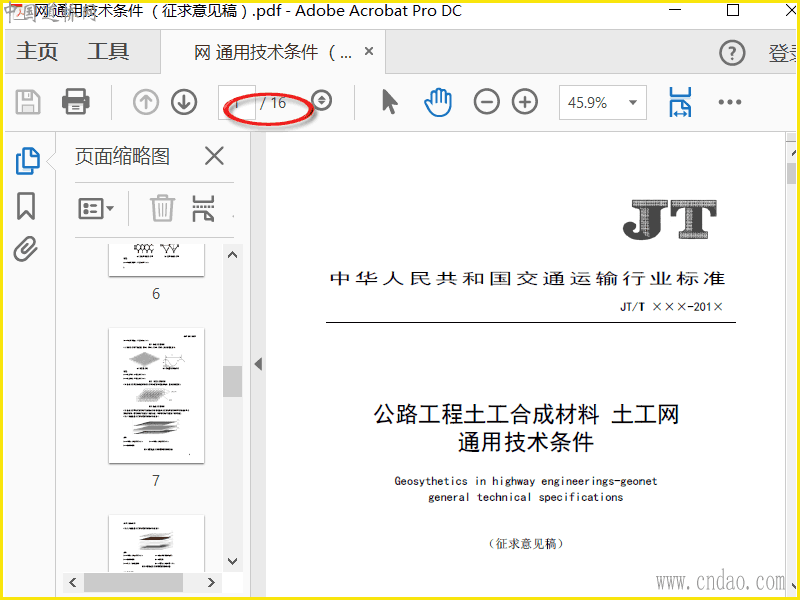Click thumbnail vertical scrollbar handle
Viewport: 800px width, 600px height.
pyautogui.click(x=232, y=381)
